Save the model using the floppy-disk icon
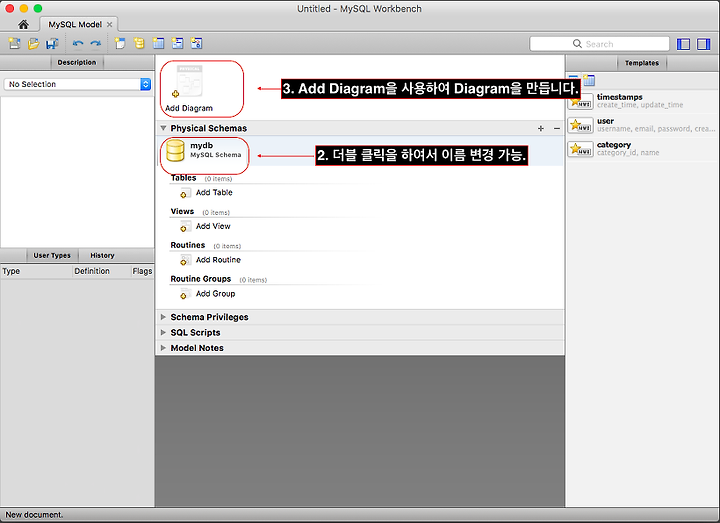 click(x=52, y=44)
